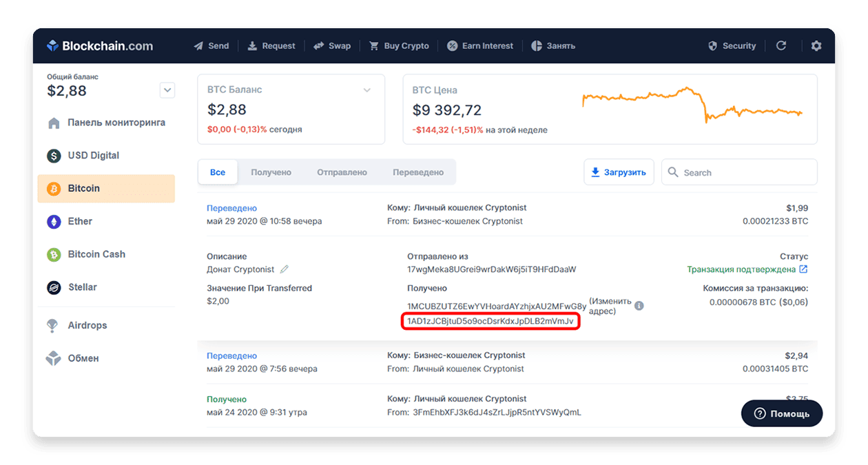Focus the Search transactions field

739,172
